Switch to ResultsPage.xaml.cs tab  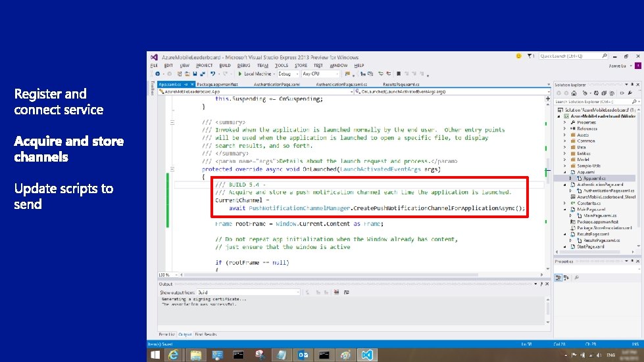tap(401, 85)
